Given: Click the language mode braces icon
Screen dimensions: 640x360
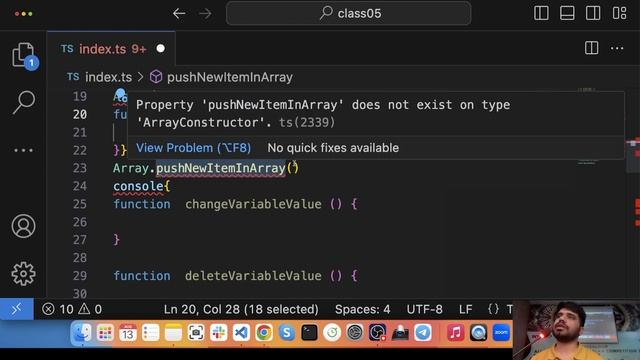Looking at the screenshot, I should pyautogui.click(x=493, y=309).
